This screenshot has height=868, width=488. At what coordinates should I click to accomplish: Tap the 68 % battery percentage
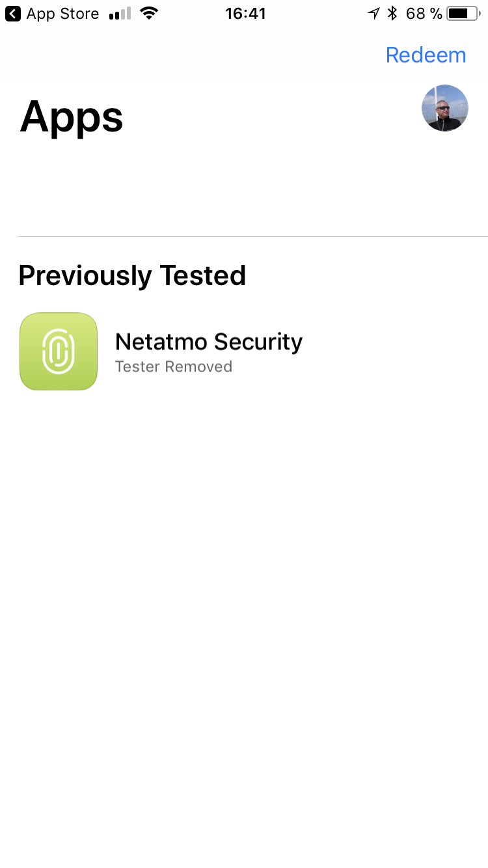pyautogui.click(x=424, y=14)
